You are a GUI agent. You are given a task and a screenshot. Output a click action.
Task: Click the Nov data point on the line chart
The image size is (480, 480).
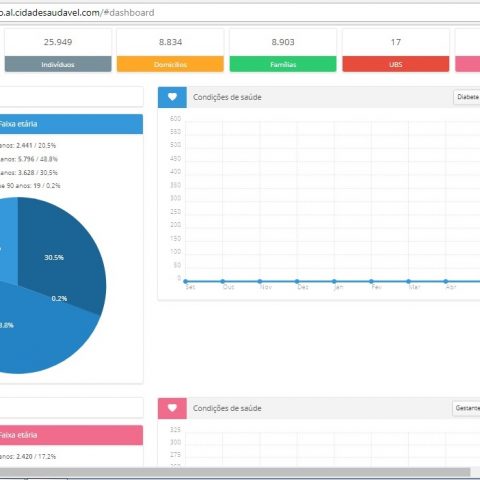point(260,281)
